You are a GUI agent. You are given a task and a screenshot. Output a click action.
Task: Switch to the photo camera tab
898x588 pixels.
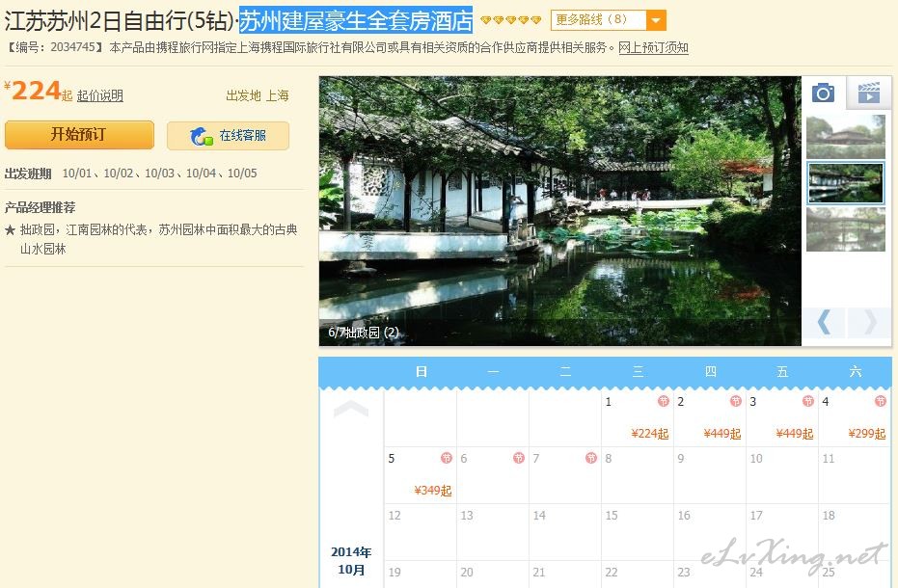tap(823, 93)
